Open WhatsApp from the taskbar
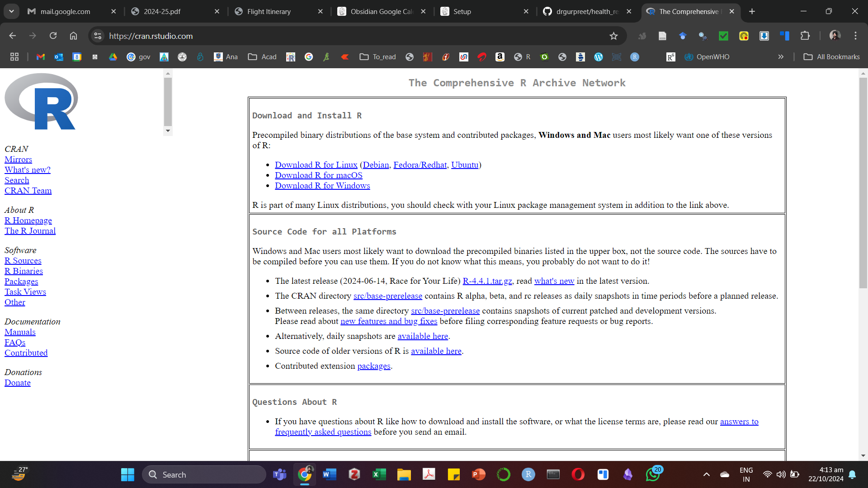The width and height of the screenshot is (868, 488). tap(652, 474)
